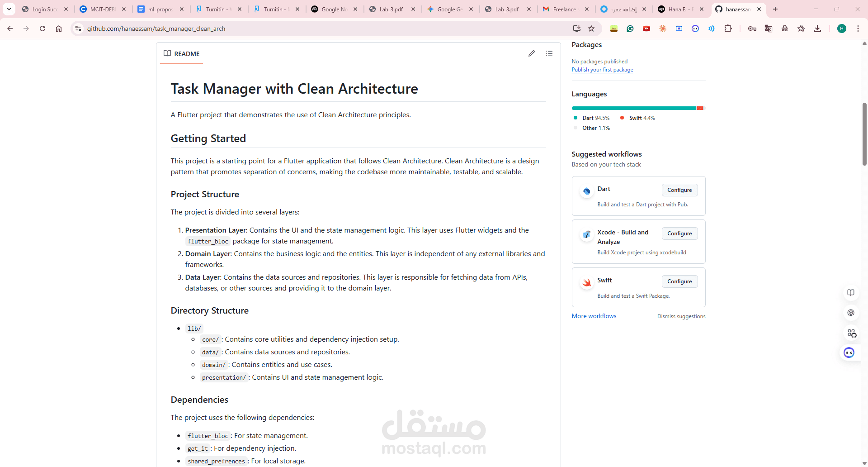
Task: Click the Packages section heading
Action: point(587,45)
